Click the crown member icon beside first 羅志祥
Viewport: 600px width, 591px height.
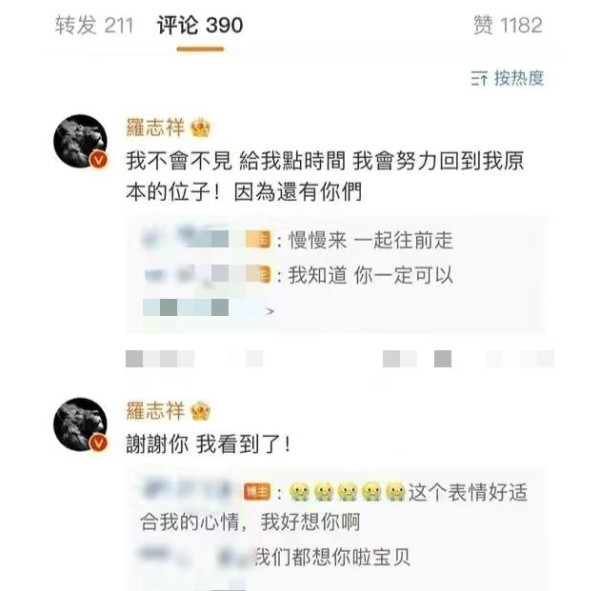coord(201,128)
